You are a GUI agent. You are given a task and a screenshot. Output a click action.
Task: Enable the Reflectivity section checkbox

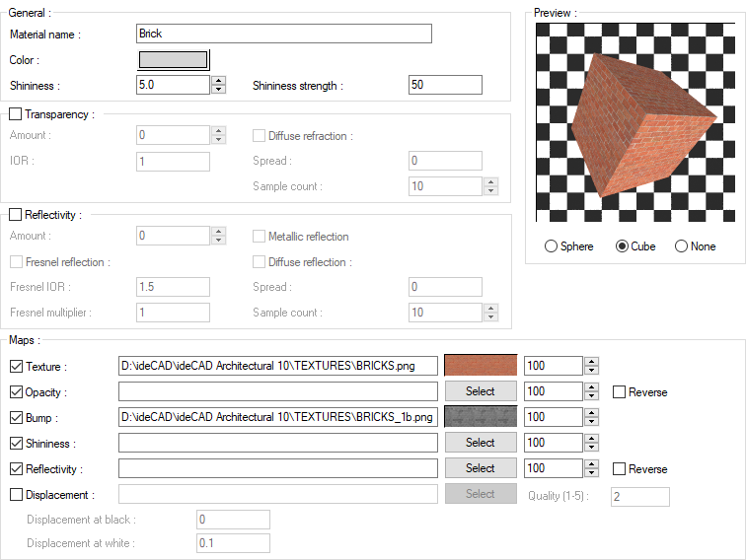(15, 215)
